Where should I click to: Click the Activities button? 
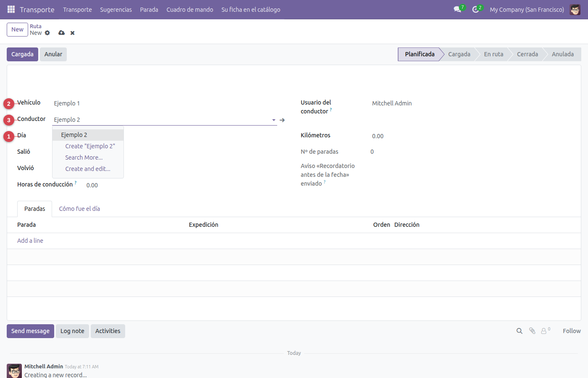click(108, 331)
